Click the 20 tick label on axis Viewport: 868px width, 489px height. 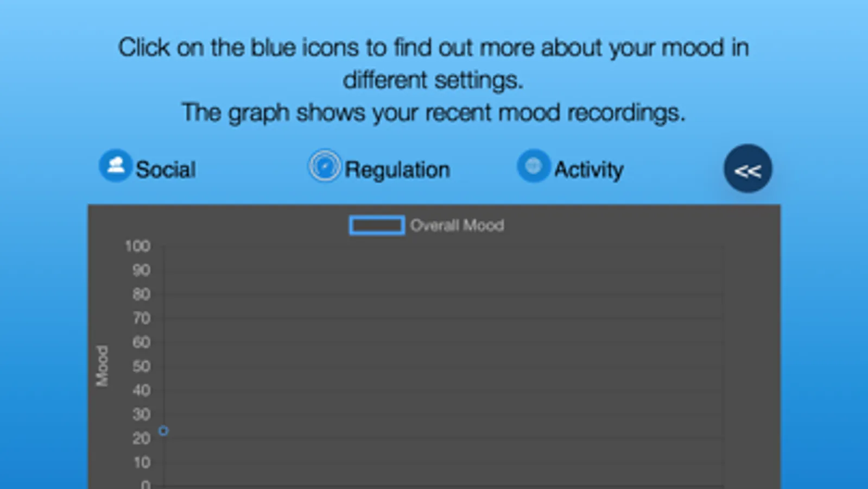coord(141,438)
